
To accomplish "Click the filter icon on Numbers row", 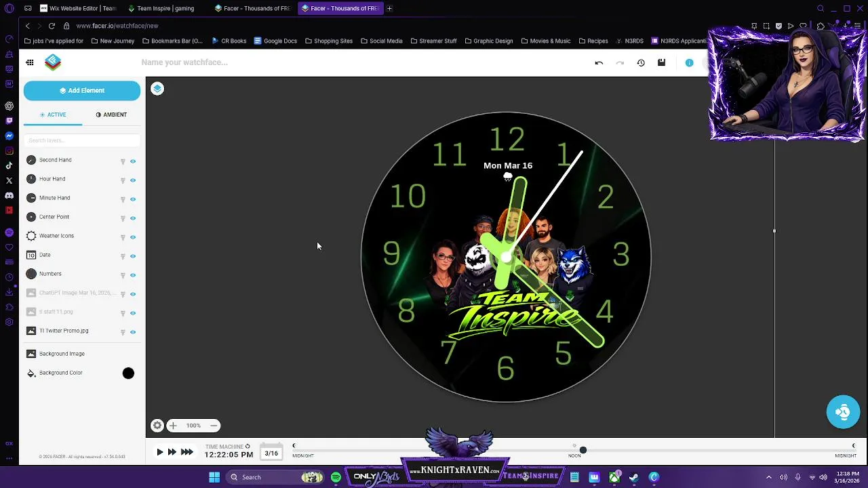I will pos(123,275).
